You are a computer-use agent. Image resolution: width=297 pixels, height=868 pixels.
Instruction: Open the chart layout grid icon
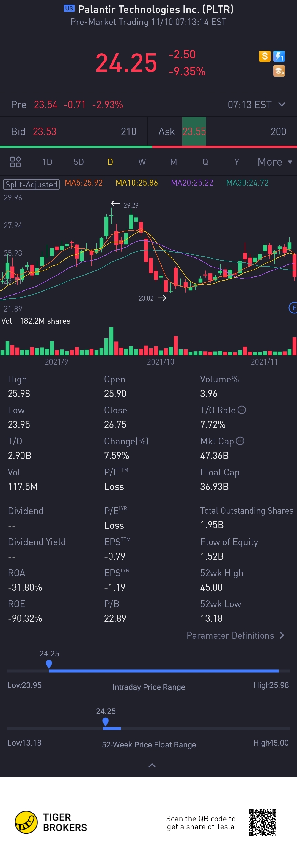pyautogui.click(x=15, y=162)
